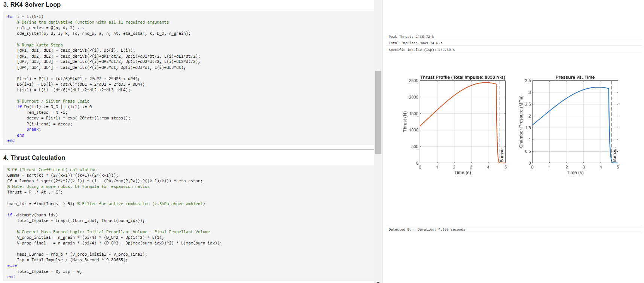Click the "Thrust = P .* At .* Cf;" line

pos(35,192)
